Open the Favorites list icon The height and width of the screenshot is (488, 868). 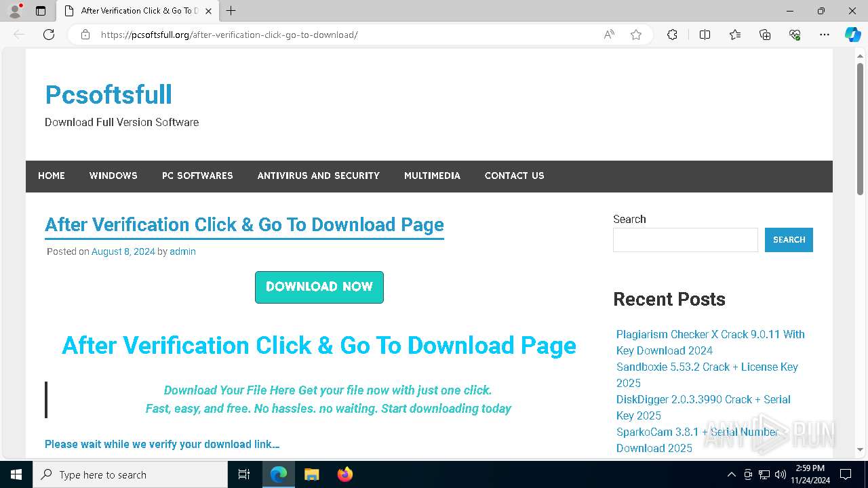735,35
